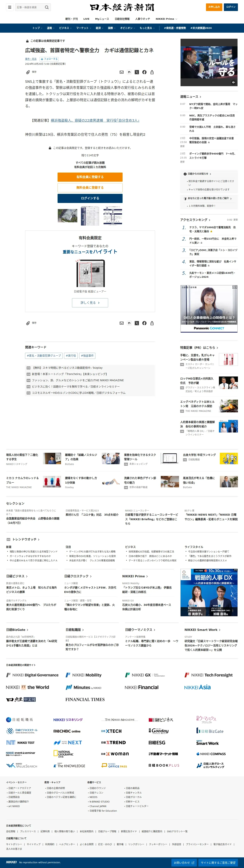The height and width of the screenshot is (868, 244).
Task: Share to X icon above 関連キーワード
Action: point(137,323)
